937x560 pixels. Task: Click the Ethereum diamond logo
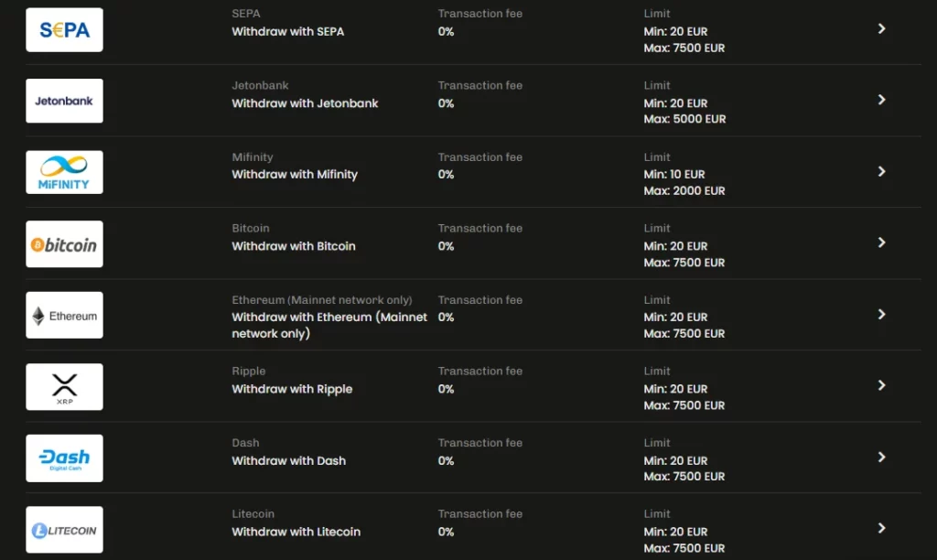click(x=64, y=315)
